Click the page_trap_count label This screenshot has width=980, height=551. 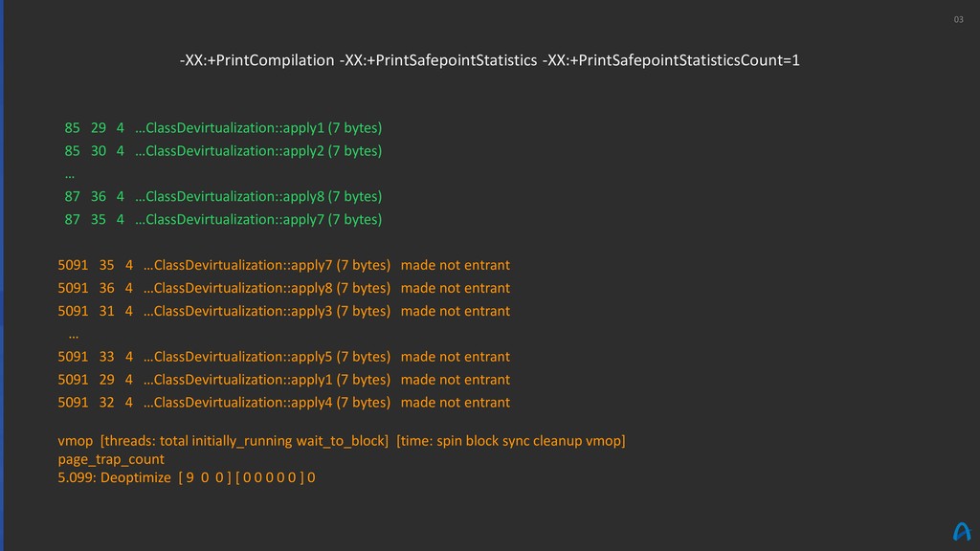pos(111,460)
